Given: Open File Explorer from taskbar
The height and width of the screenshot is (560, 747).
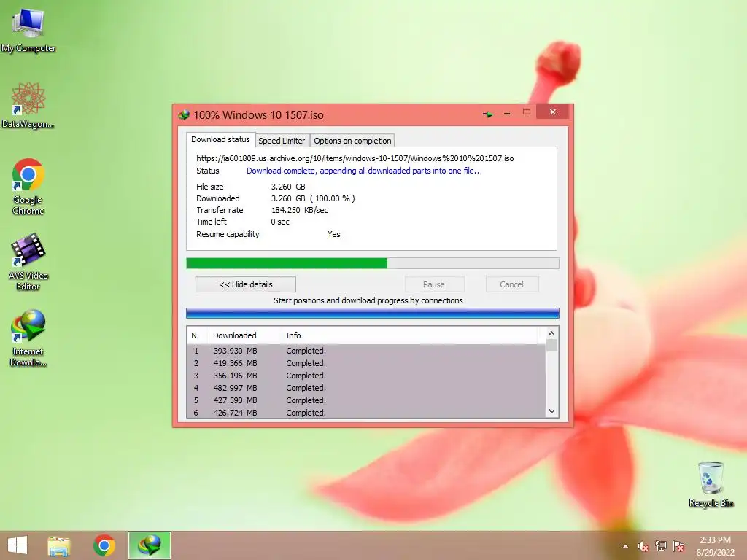Looking at the screenshot, I should (x=59, y=545).
